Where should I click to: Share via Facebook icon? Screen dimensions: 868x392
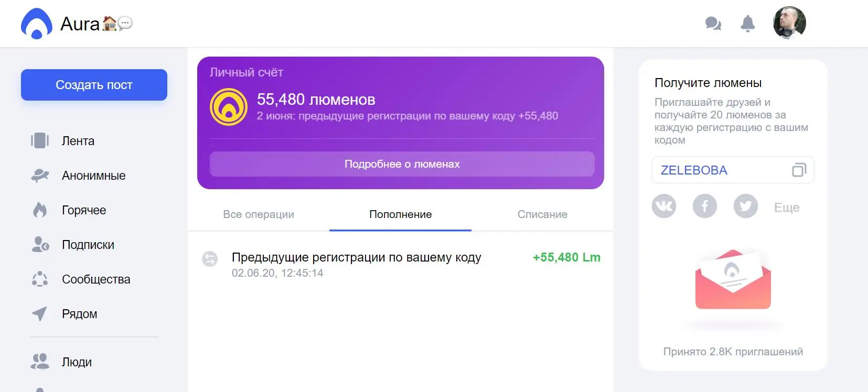point(705,206)
